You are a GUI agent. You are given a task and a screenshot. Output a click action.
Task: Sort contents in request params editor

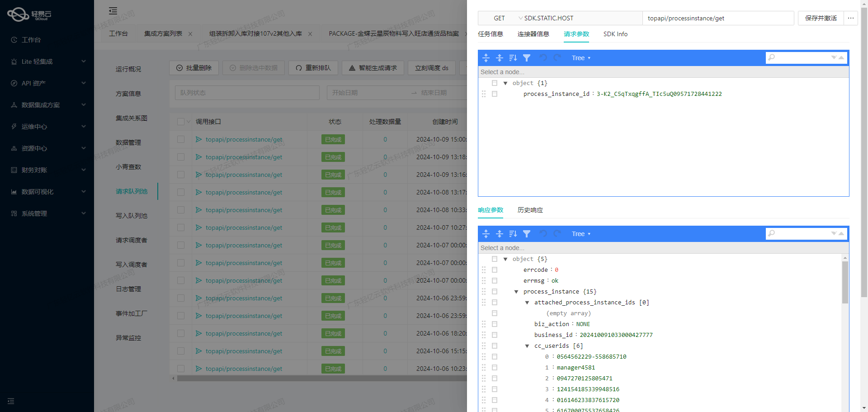(513, 58)
